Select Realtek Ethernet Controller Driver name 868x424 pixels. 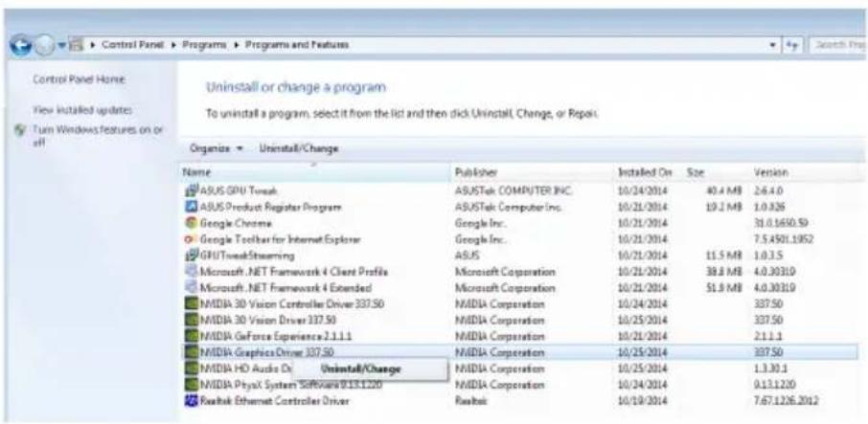pos(274,401)
